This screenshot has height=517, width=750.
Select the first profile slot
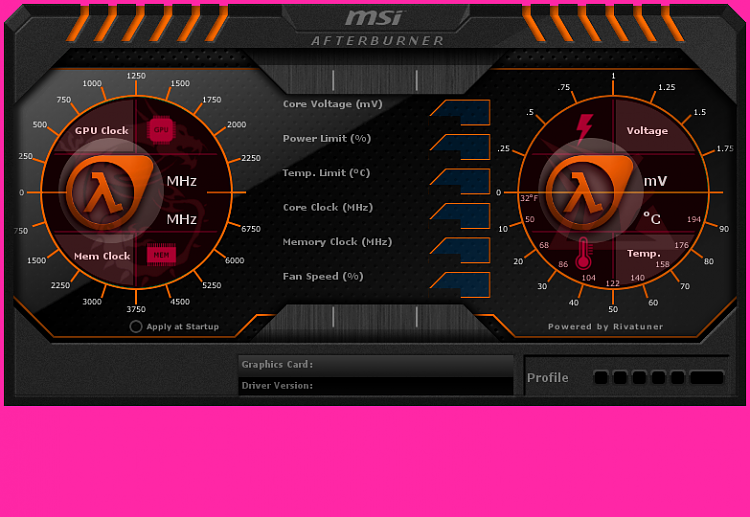click(x=601, y=378)
